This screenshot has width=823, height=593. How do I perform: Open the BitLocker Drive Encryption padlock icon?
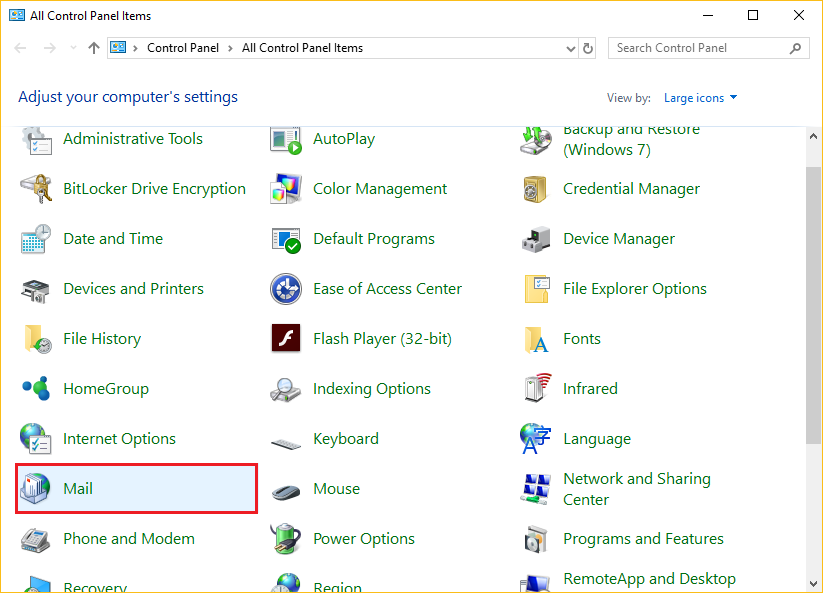[x=36, y=189]
